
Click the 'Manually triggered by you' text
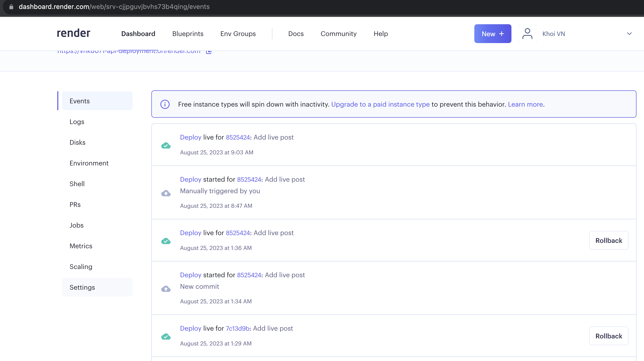click(x=220, y=191)
